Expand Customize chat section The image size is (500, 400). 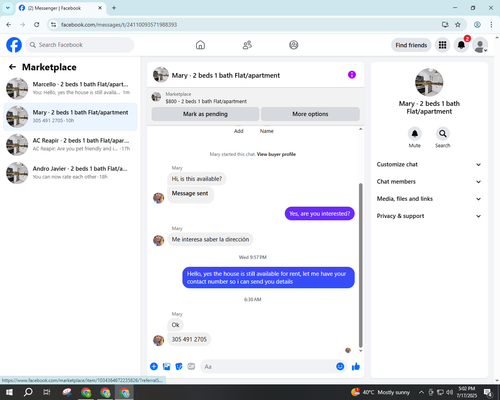point(429,164)
